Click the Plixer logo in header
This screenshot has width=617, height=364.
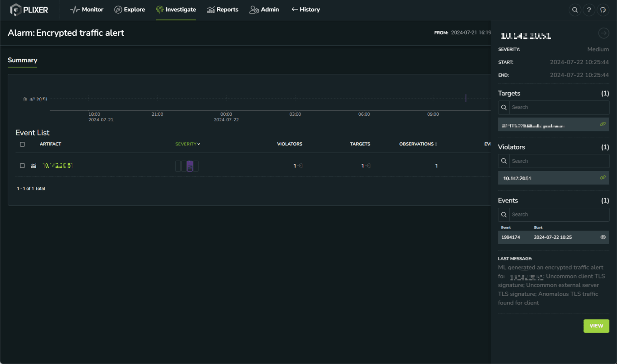pyautogui.click(x=29, y=10)
